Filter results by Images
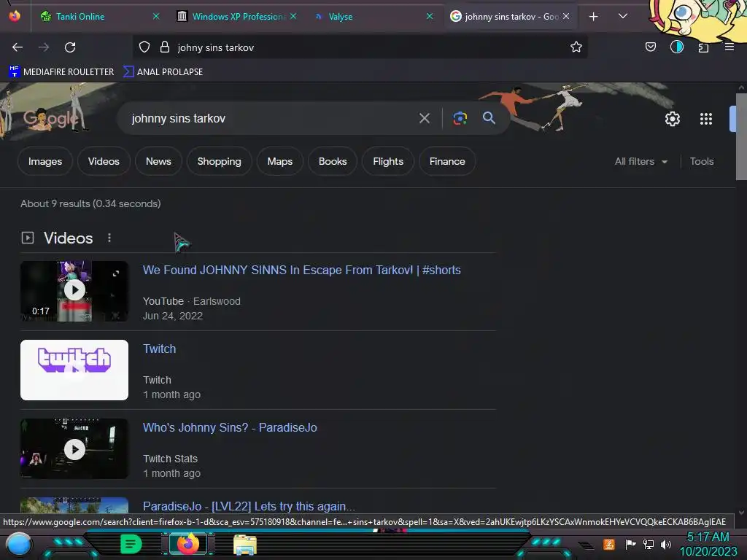The height and width of the screenshot is (560, 747). pyautogui.click(x=45, y=161)
